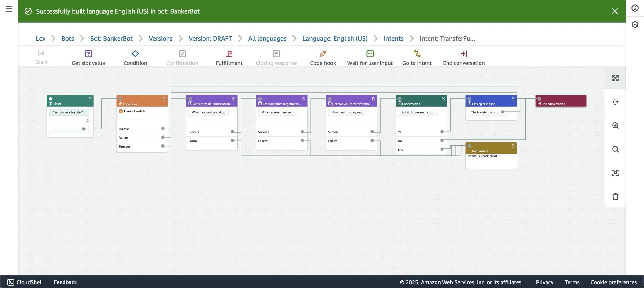
Task: Add an End conversation block
Action: click(464, 58)
